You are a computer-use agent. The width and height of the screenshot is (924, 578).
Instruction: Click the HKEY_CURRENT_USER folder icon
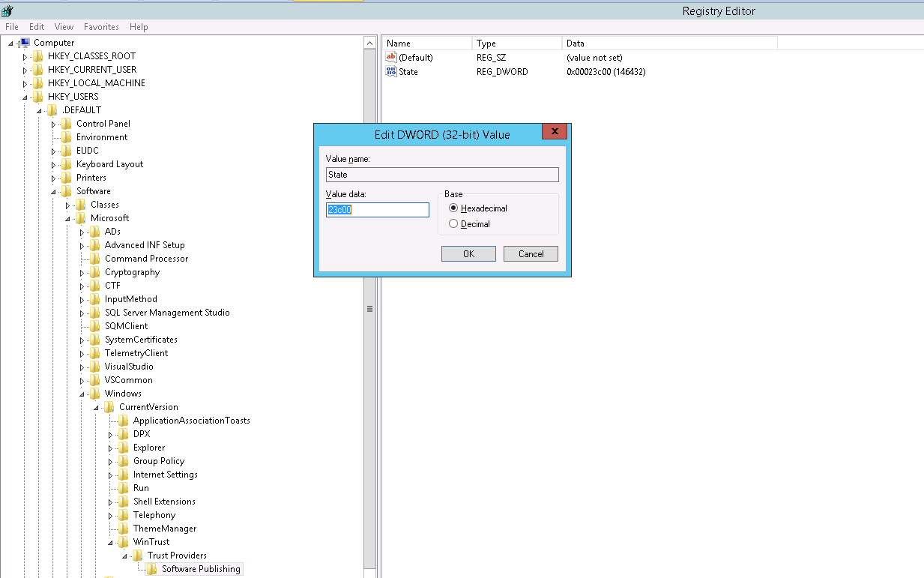coord(38,70)
